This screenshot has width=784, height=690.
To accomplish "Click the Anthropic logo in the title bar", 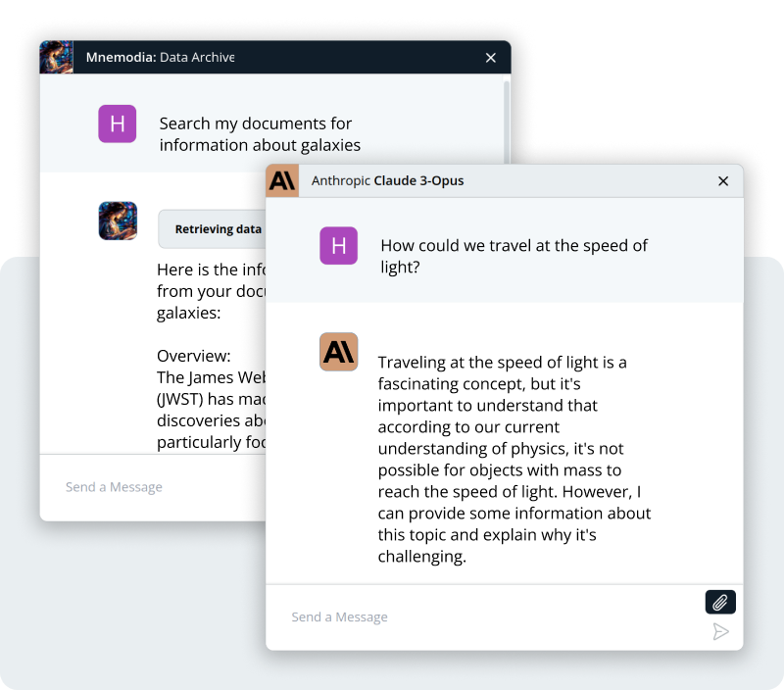I will tap(281, 180).
